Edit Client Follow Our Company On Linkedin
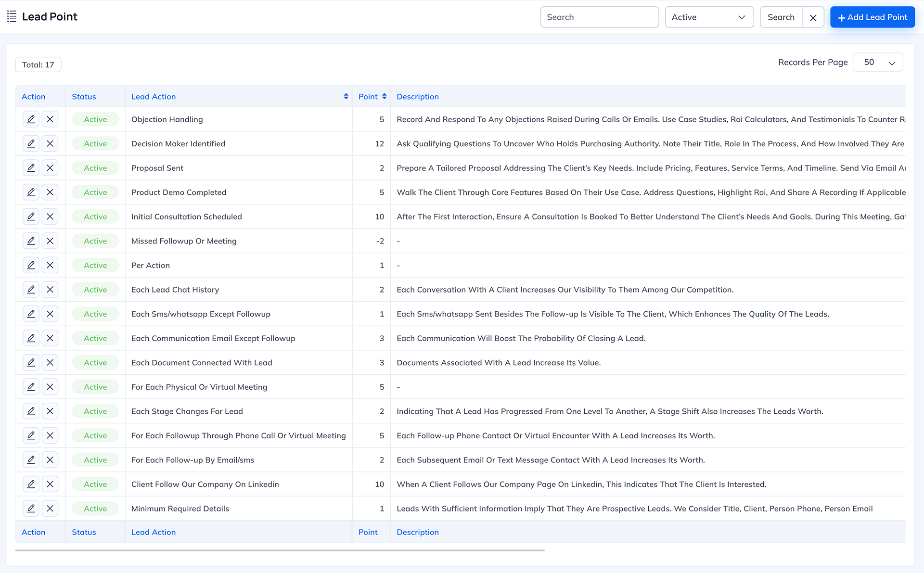This screenshot has width=924, height=573. click(31, 484)
